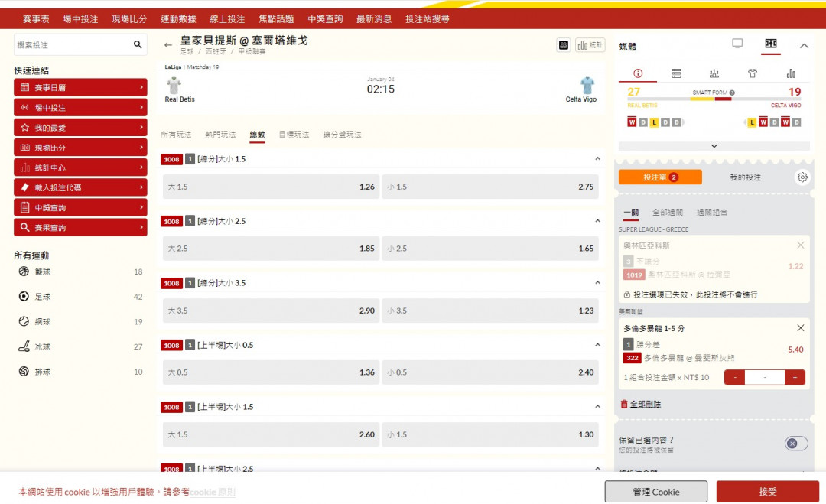The width and height of the screenshot is (826, 504).
Task: Select the 目標玩法 market tab
Action: pyautogui.click(x=294, y=135)
